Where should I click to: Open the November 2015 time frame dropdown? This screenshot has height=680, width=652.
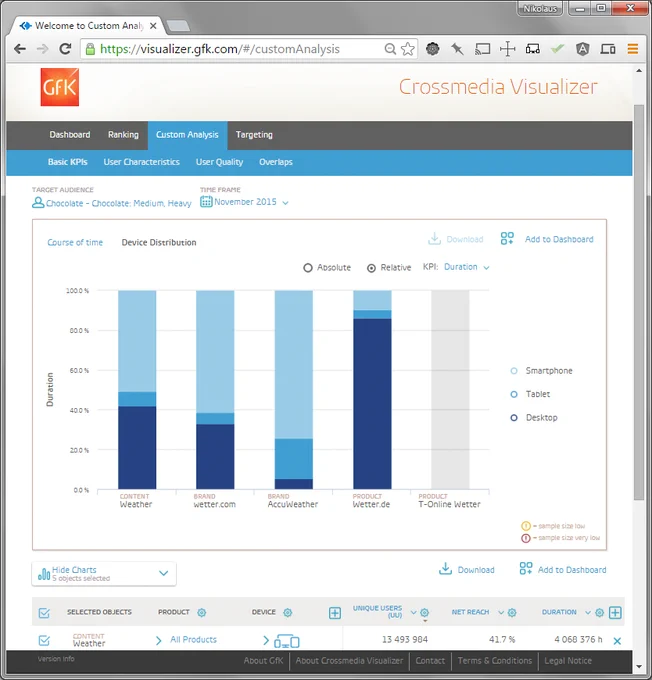point(251,202)
